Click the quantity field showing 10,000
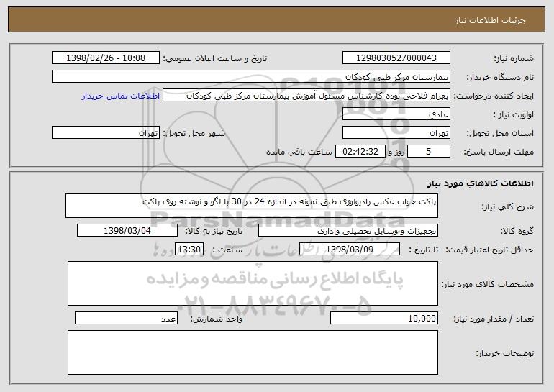 384,318
